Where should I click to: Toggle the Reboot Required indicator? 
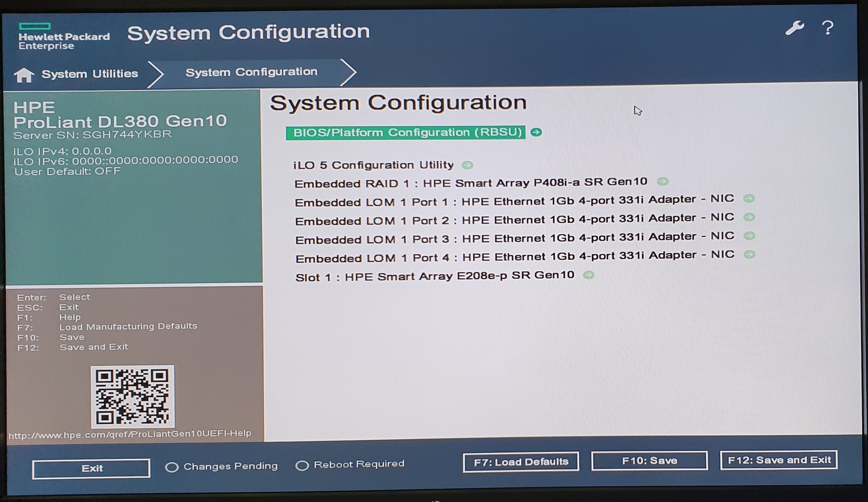[302, 465]
